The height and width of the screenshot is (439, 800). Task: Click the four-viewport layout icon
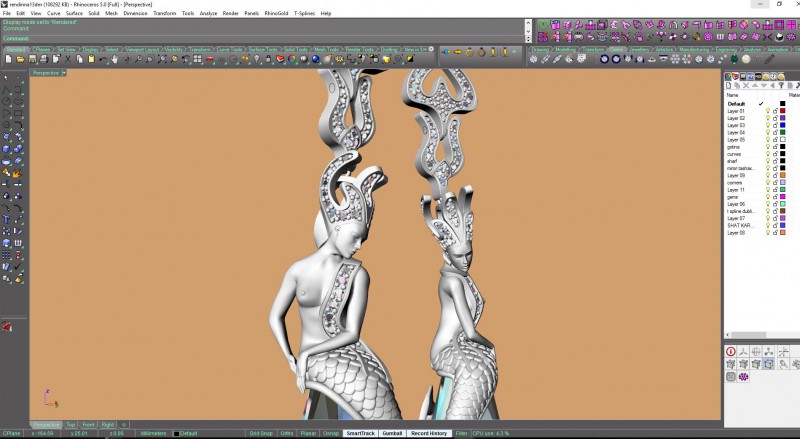tap(197, 59)
